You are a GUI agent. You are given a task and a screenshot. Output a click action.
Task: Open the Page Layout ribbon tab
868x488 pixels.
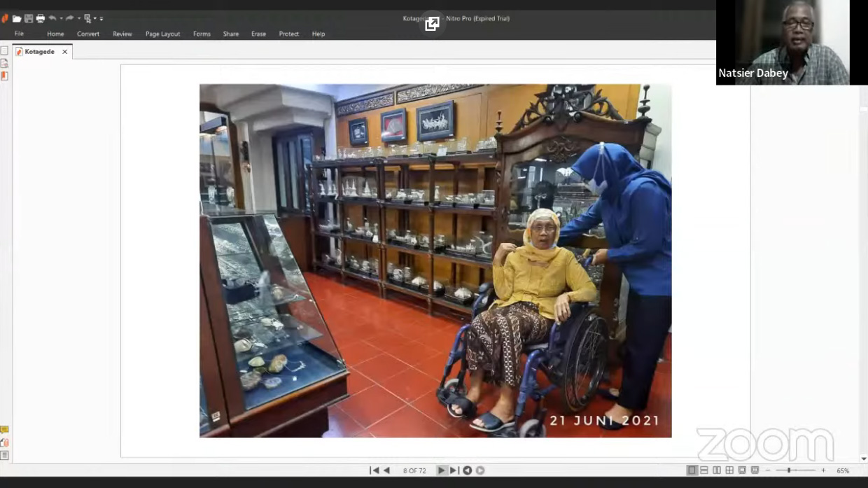(162, 34)
